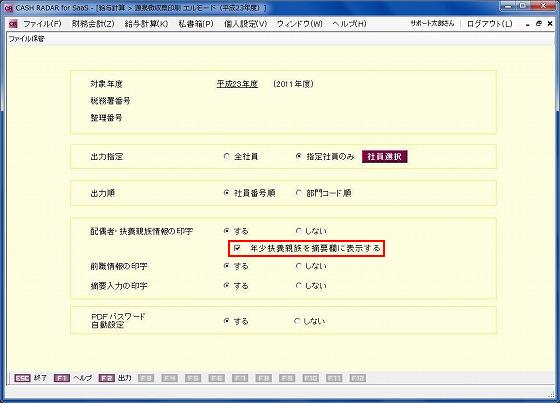Screen dimensions: 560x403
Task: Click the minimize child window icon
Action: coord(528,24)
